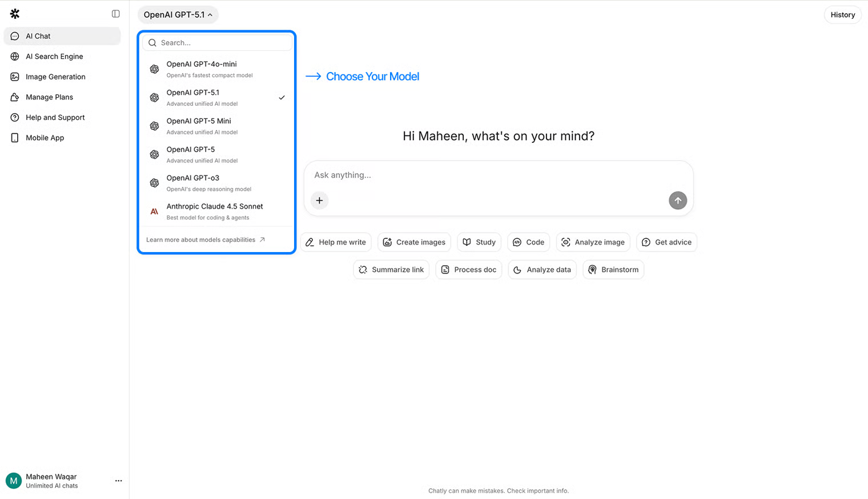Open account options three-dot menu

(x=118, y=481)
